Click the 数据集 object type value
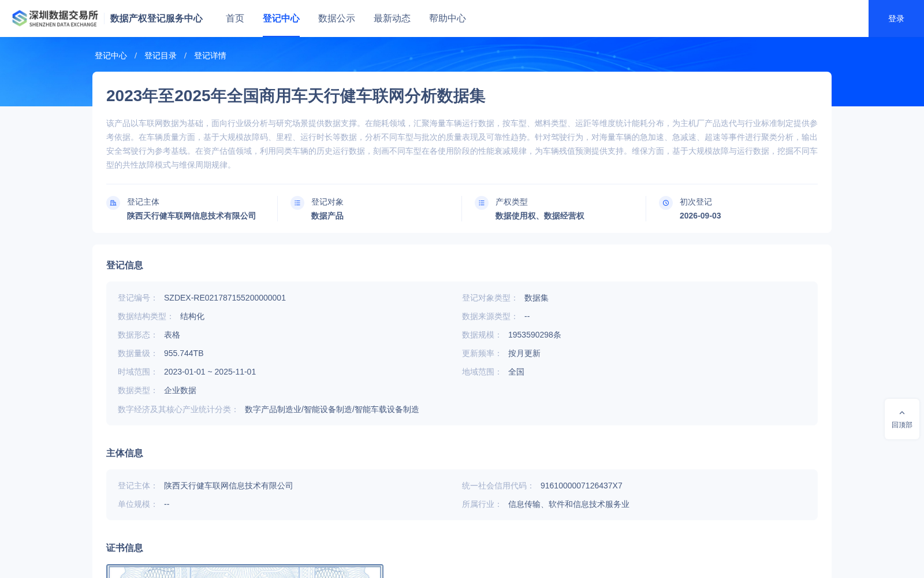This screenshot has width=924, height=578. coord(536,298)
